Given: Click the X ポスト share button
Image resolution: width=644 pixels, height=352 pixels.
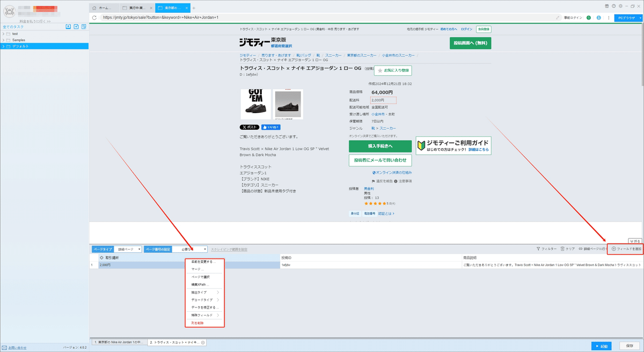Looking at the screenshot, I should pos(250,127).
